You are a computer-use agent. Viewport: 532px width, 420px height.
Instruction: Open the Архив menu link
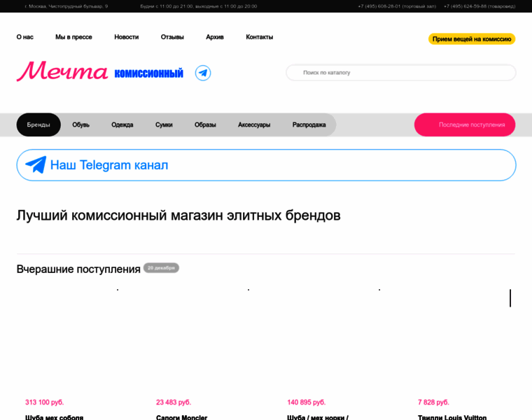click(x=215, y=37)
